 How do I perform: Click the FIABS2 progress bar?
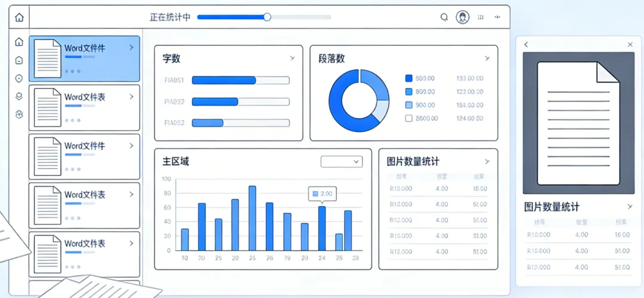pyautogui.click(x=241, y=122)
